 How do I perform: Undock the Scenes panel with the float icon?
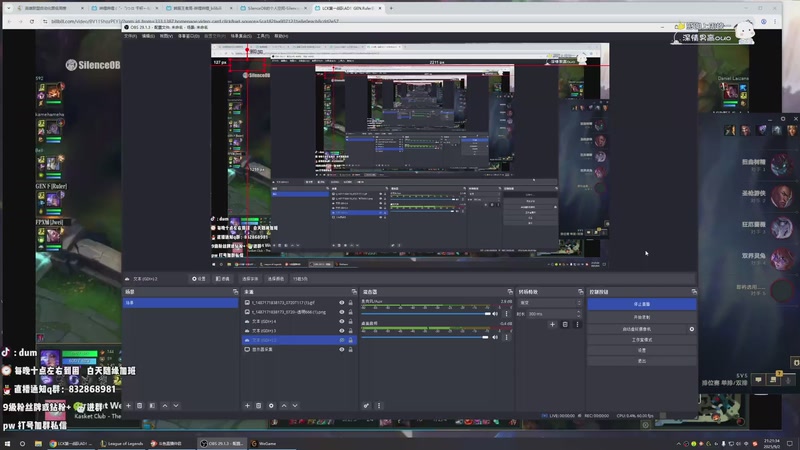[x=235, y=292]
